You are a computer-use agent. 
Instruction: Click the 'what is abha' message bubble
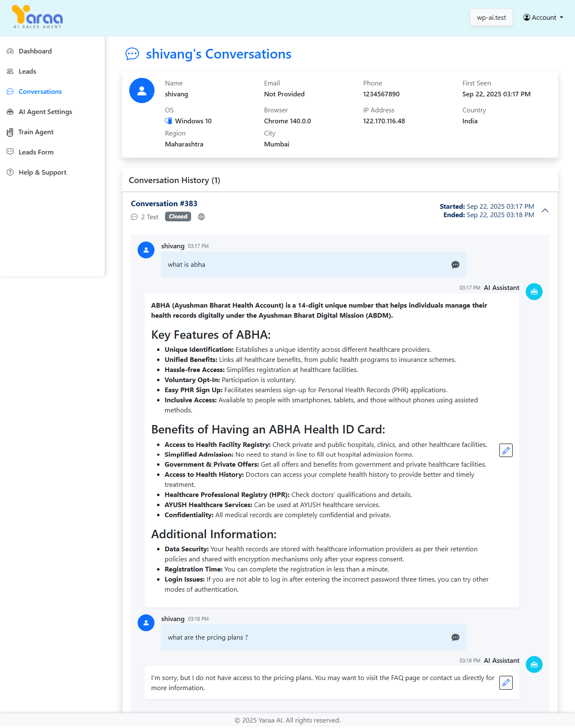pos(314,265)
